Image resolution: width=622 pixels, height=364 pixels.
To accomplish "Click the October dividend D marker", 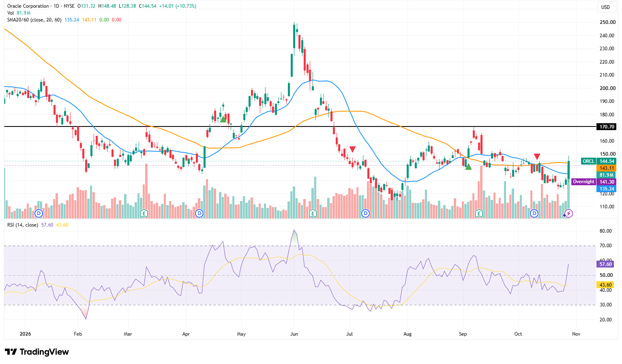I will tap(534, 213).
